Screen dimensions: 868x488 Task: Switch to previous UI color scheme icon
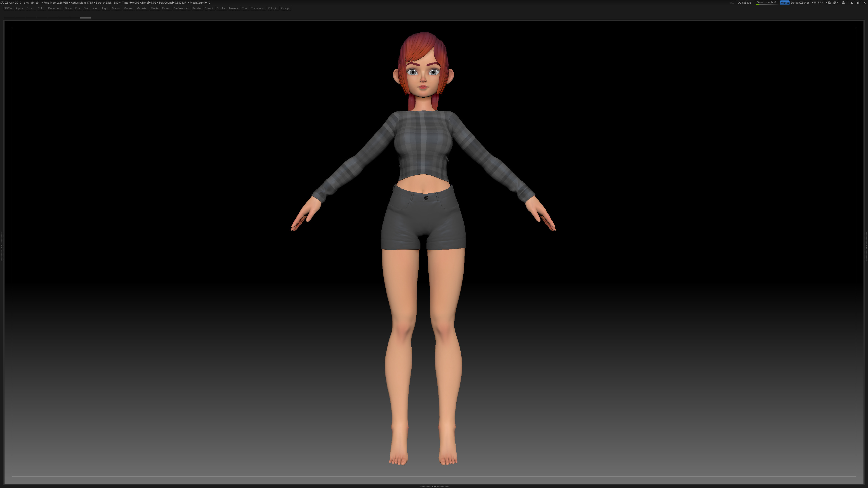click(829, 2)
